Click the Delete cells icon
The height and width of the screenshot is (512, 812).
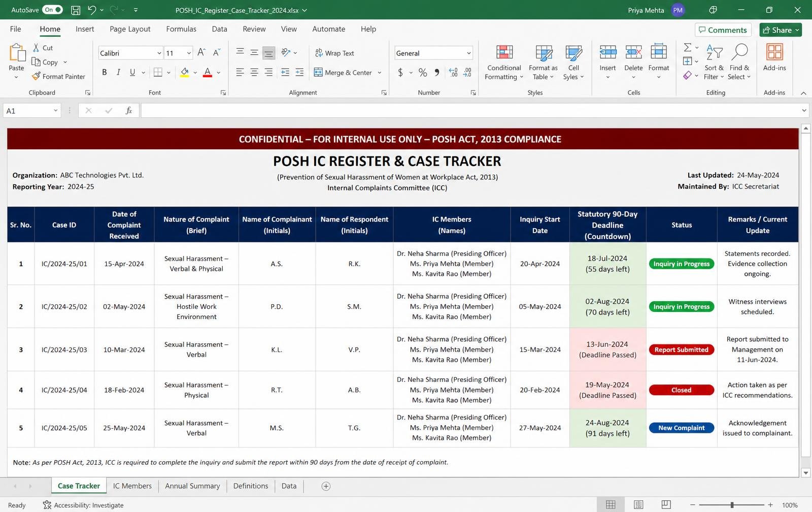[x=633, y=52]
